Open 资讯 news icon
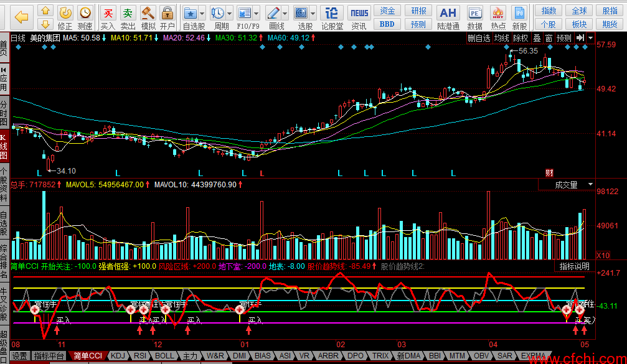This screenshot has height=364, width=627. click(x=359, y=12)
